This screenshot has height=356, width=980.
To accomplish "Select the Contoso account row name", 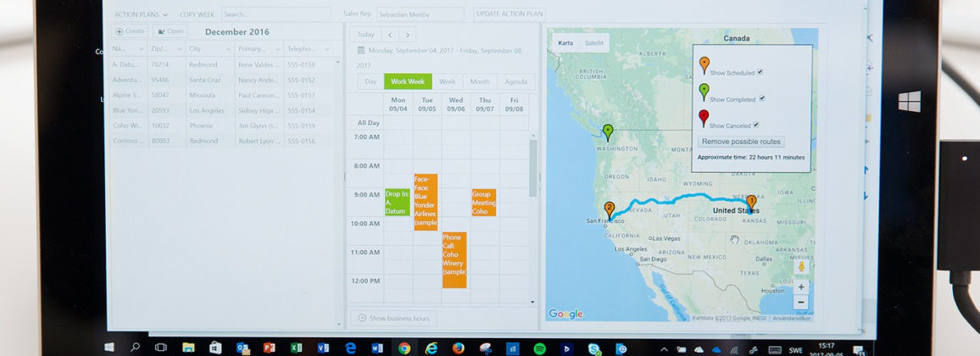I will point(127,142).
